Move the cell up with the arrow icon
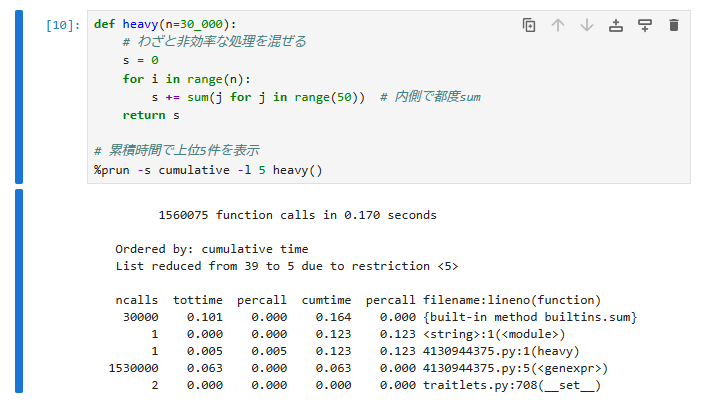Screen dimensions: 705x409 point(558,25)
